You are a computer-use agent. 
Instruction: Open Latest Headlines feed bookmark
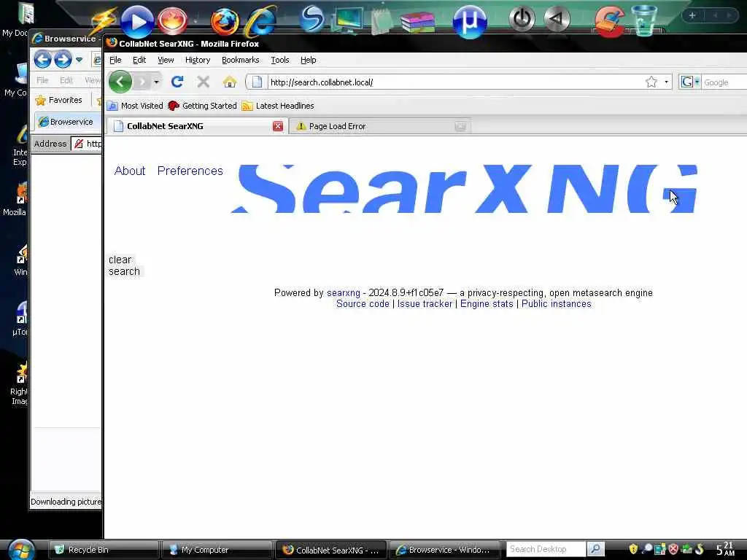pyautogui.click(x=278, y=106)
